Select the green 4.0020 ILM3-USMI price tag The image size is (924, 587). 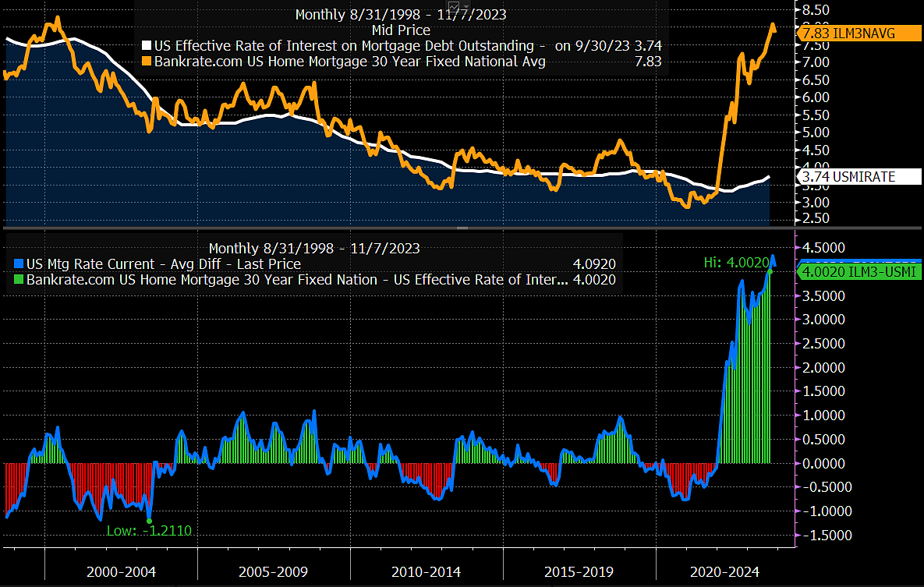[x=858, y=271]
